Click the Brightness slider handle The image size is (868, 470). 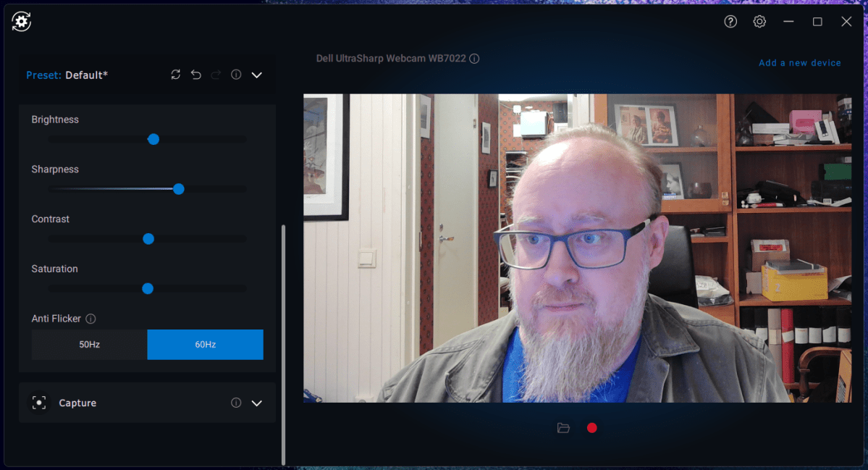[153, 139]
